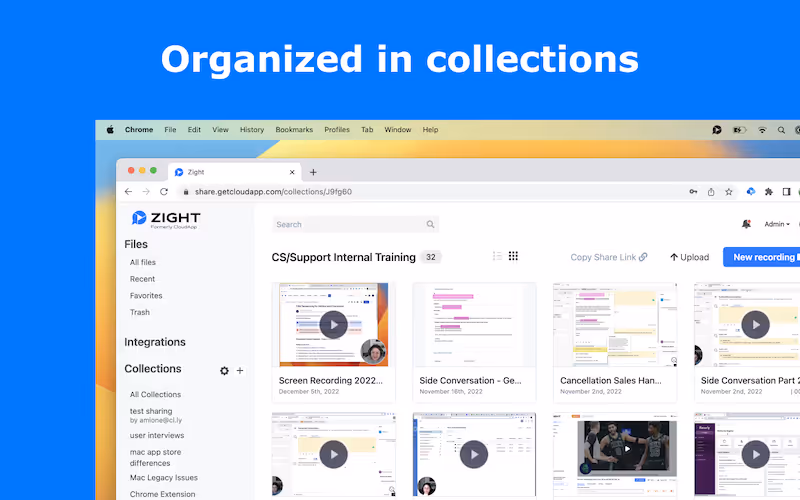Open a new browser tab
800x500 pixels.
tap(313, 172)
